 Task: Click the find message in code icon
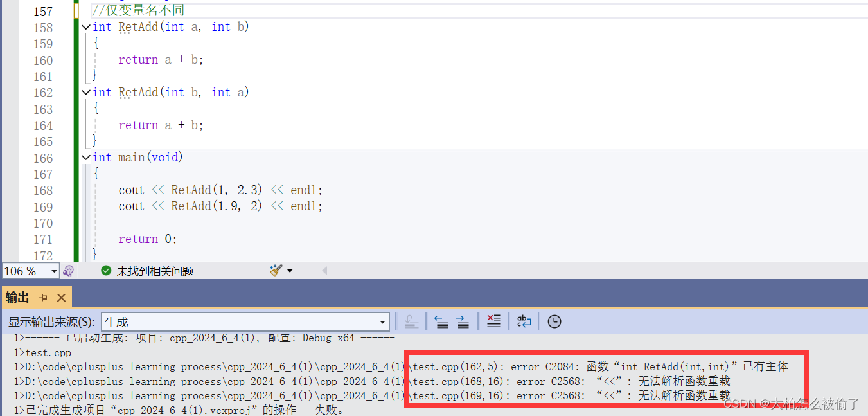(x=412, y=321)
